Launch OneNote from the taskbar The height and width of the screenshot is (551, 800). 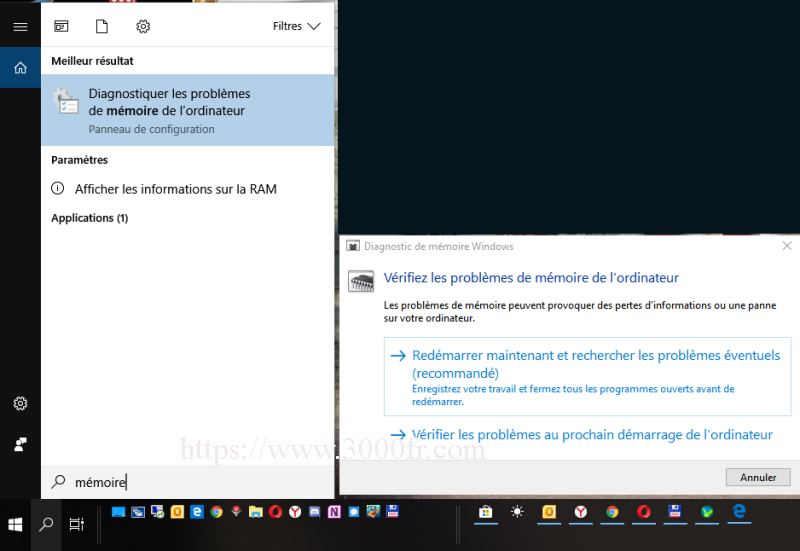click(x=334, y=512)
